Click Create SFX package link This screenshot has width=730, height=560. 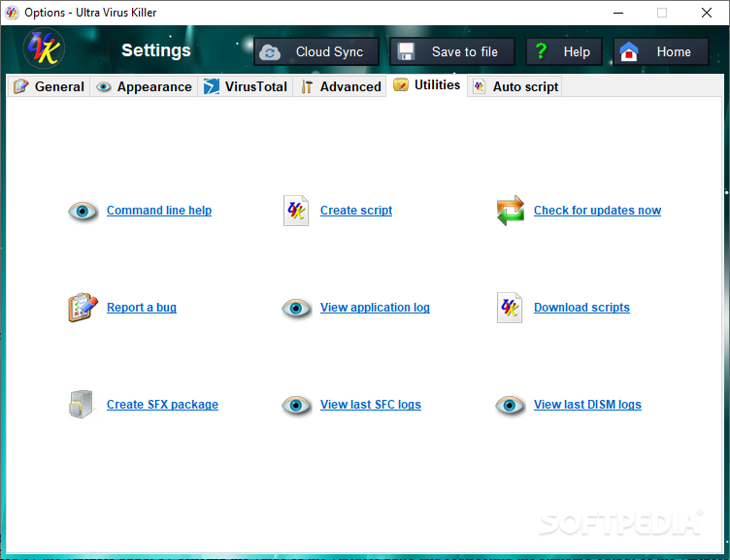coord(162,405)
